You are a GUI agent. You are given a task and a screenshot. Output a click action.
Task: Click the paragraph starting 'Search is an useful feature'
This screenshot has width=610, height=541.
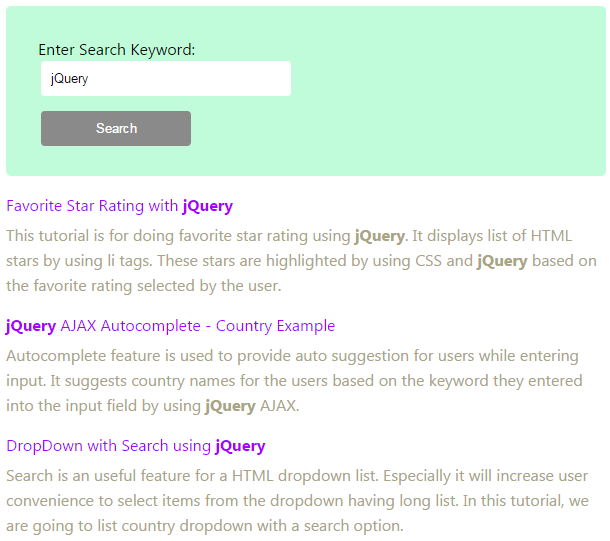[x=298, y=501]
